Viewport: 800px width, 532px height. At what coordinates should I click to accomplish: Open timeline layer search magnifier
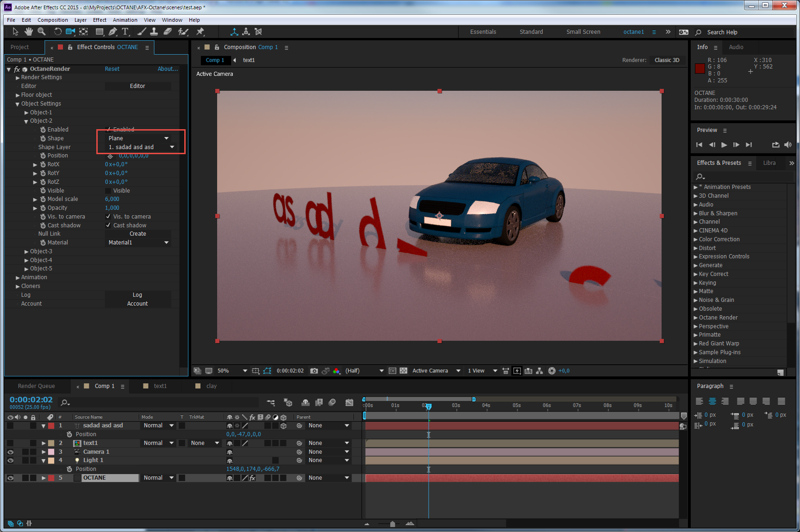click(65, 403)
